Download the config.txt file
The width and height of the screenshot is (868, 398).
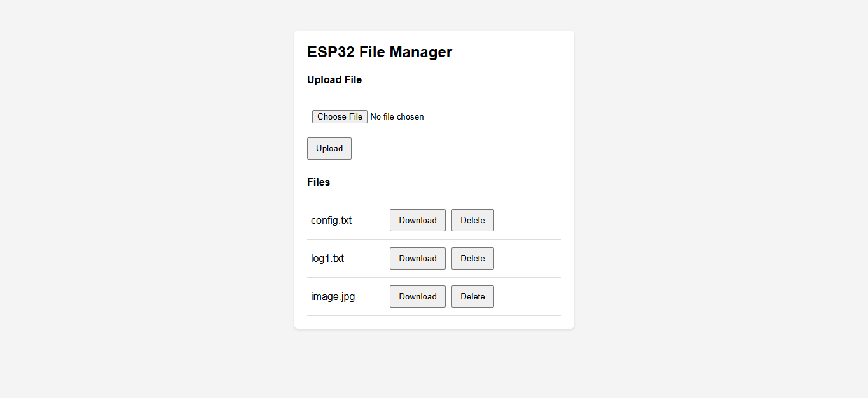[417, 220]
